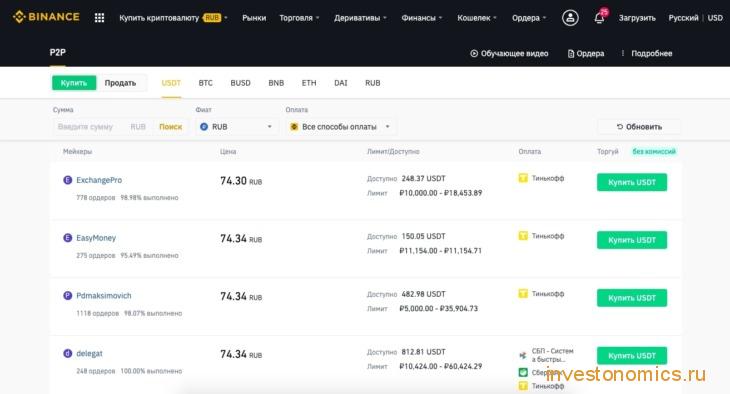This screenshot has width=730, height=394.
Task: Open ExchangePro maker profile
Action: click(99, 180)
